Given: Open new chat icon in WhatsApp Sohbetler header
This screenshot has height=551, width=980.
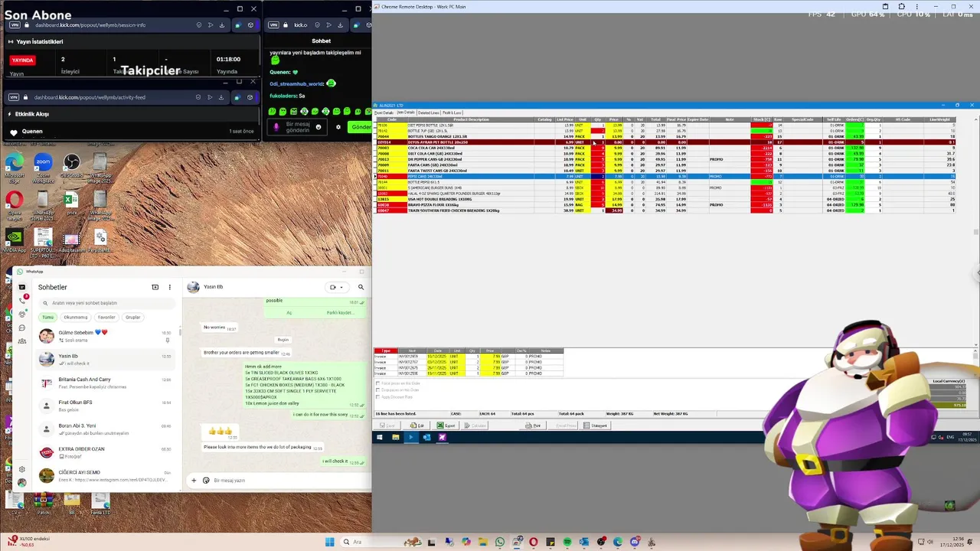Looking at the screenshot, I should pos(155,287).
